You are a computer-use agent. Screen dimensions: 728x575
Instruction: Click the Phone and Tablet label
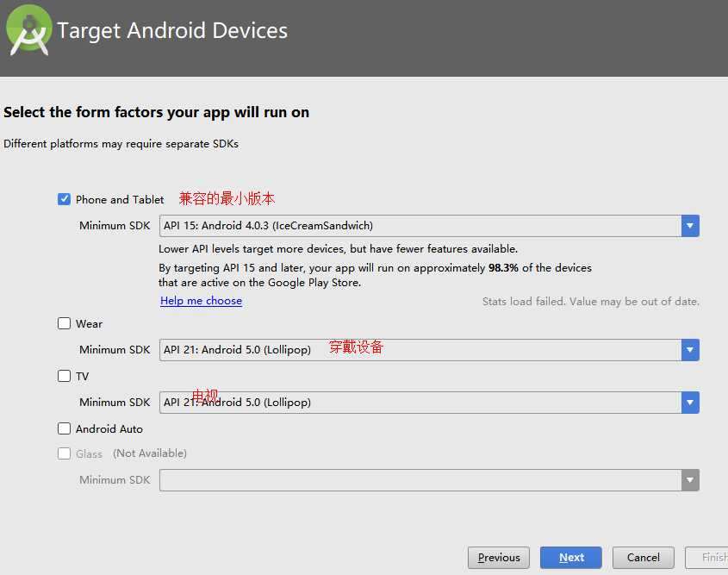(120, 200)
